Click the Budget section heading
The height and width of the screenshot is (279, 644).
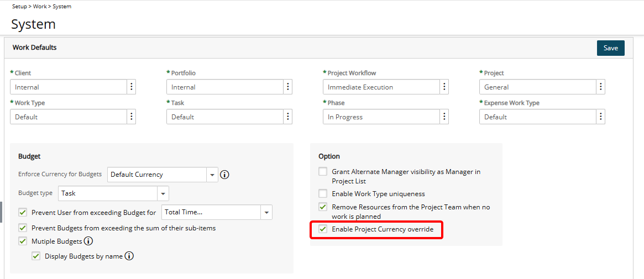pos(29,156)
